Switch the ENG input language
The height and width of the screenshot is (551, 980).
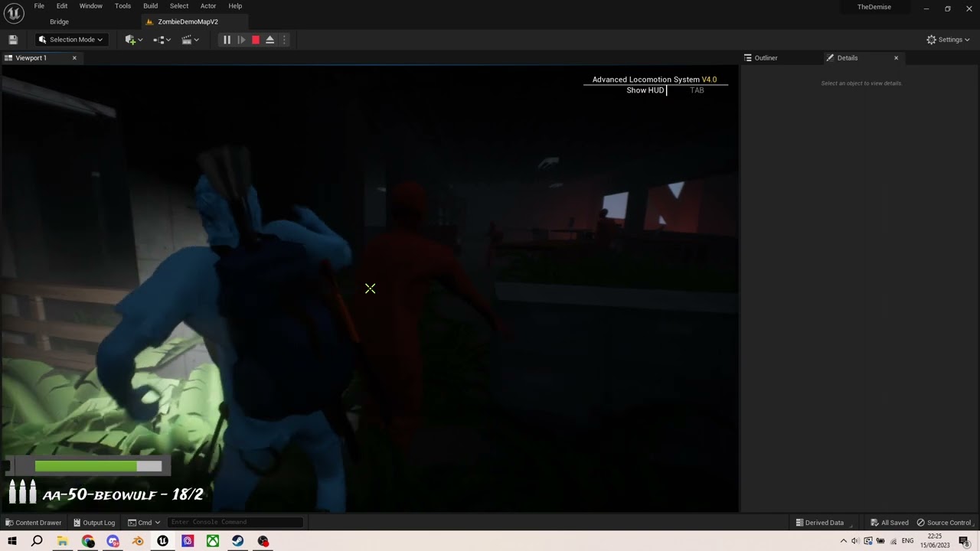pos(907,541)
